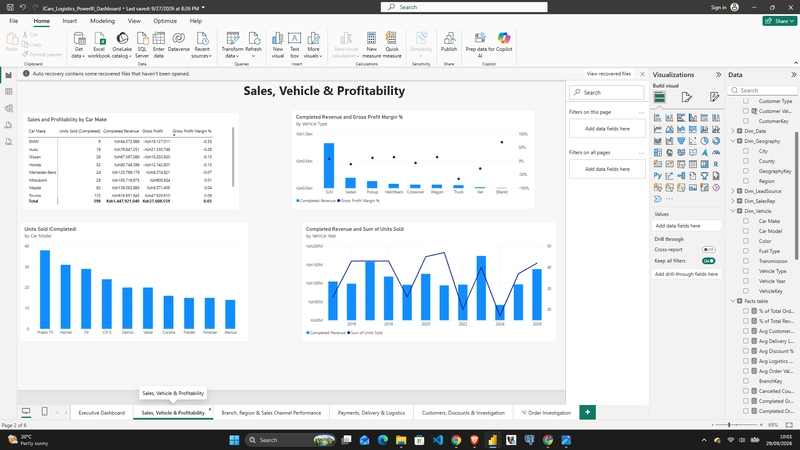The width and height of the screenshot is (800, 450).
Task: Collapse the Dim_Vehicle table
Action: (x=733, y=211)
